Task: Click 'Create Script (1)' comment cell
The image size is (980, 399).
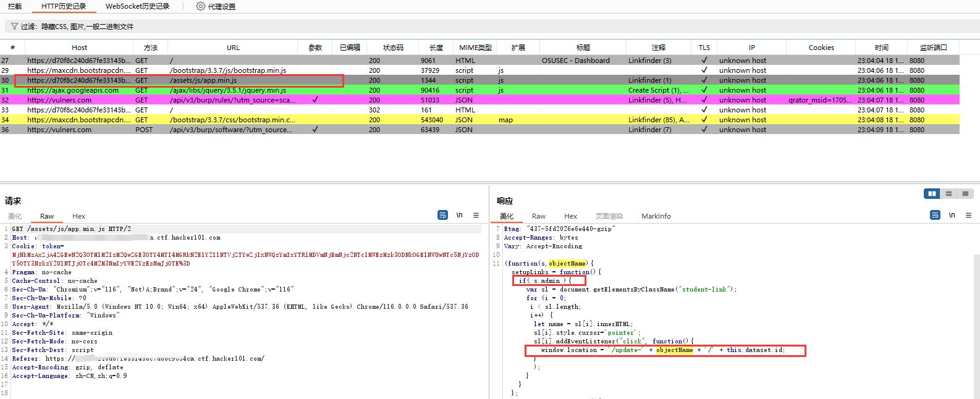Action: coord(659,90)
